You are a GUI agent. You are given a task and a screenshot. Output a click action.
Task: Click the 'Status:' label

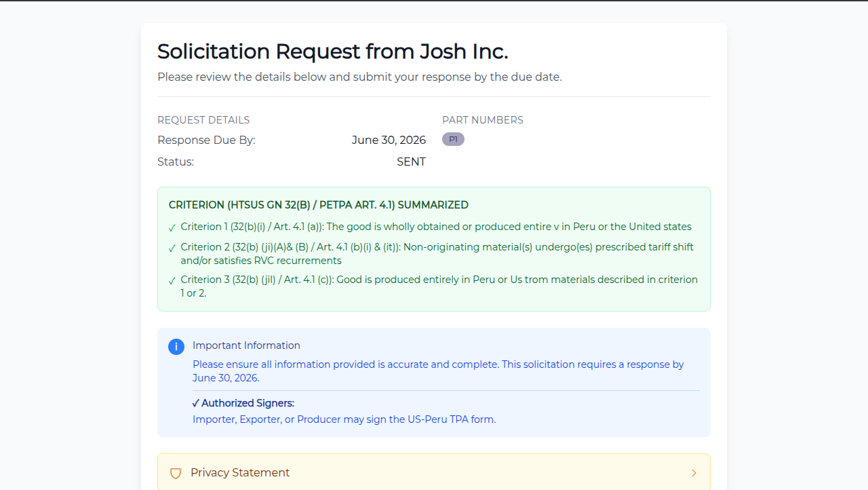tap(176, 162)
